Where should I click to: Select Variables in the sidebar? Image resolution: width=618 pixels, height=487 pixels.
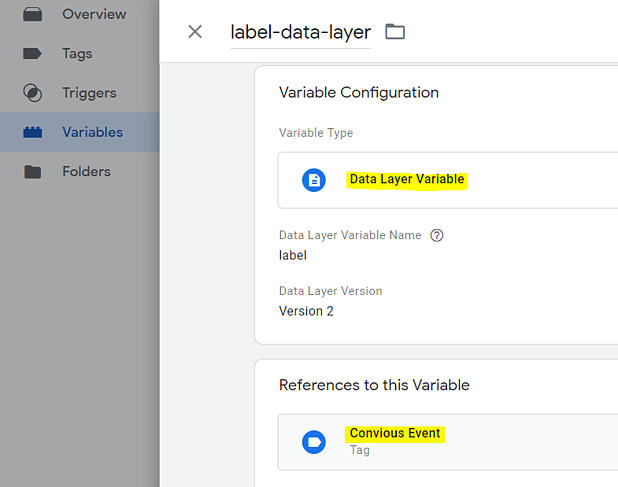[x=92, y=132]
